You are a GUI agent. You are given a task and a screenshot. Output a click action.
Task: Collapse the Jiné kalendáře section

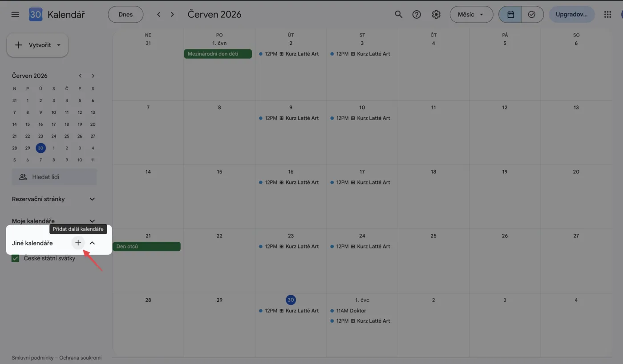pyautogui.click(x=92, y=243)
